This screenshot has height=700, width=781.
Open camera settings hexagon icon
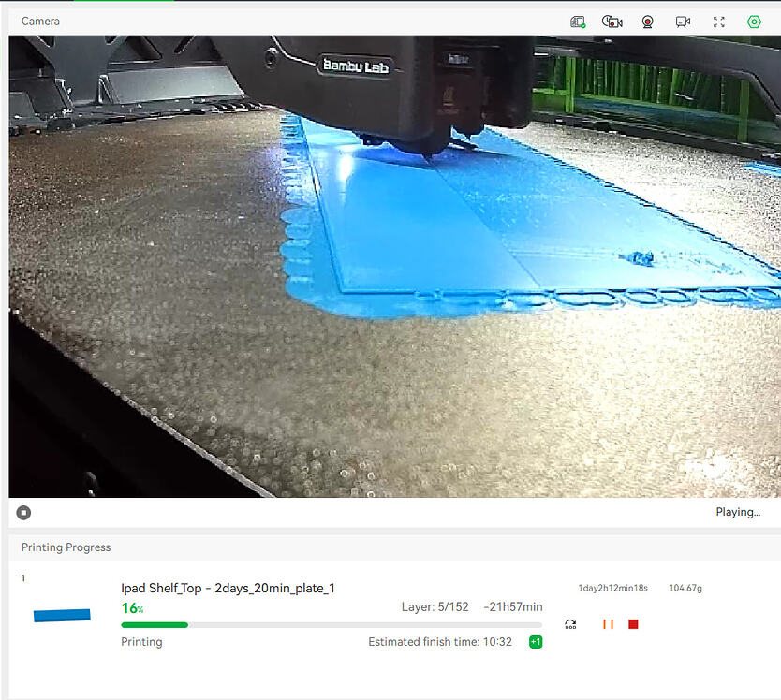pos(754,22)
